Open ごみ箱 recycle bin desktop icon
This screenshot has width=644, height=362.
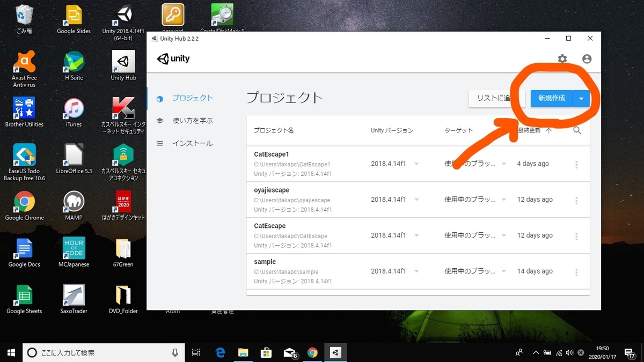(24, 19)
